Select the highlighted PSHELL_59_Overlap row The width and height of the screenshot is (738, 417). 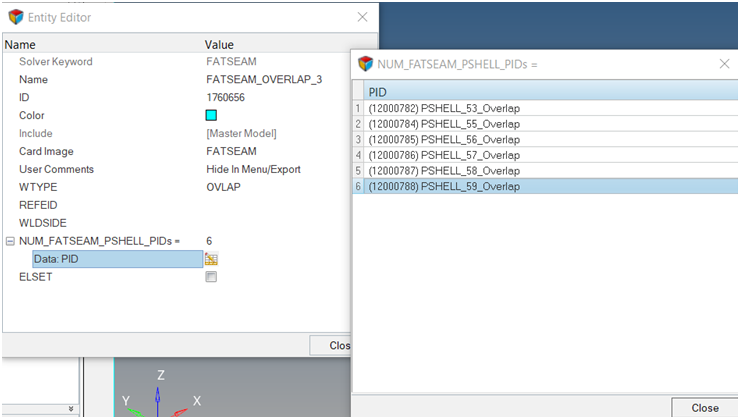point(443,186)
